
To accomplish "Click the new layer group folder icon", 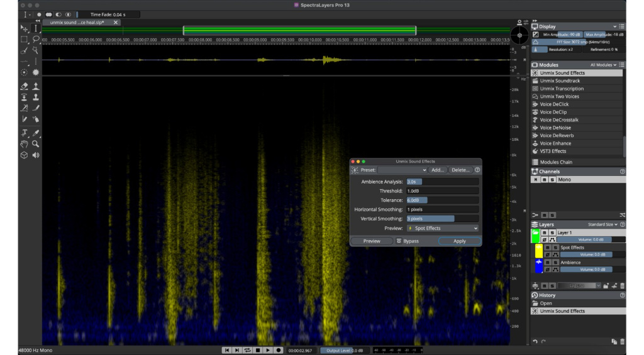I will pyautogui.click(x=606, y=286).
